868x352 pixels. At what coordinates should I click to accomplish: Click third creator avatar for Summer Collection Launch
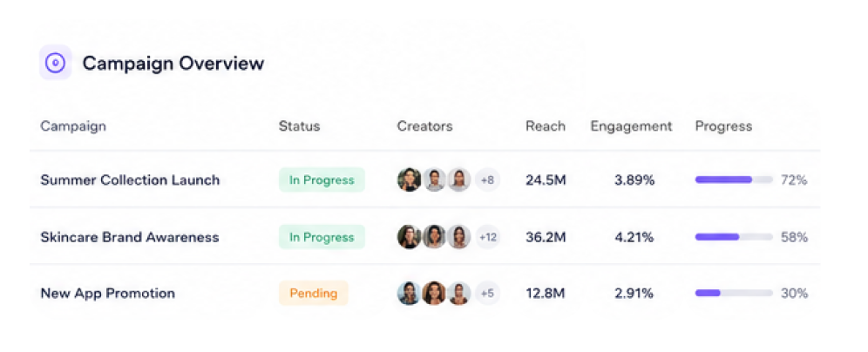[x=459, y=179]
